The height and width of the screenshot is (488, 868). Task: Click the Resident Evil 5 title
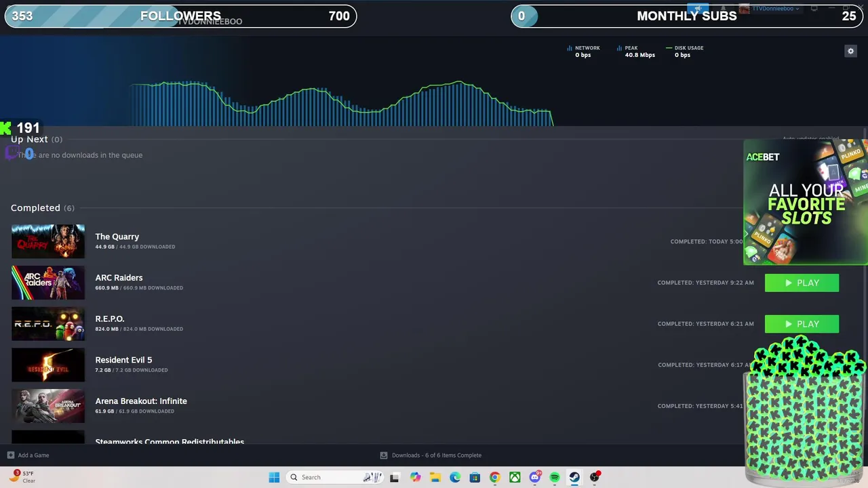click(123, 360)
